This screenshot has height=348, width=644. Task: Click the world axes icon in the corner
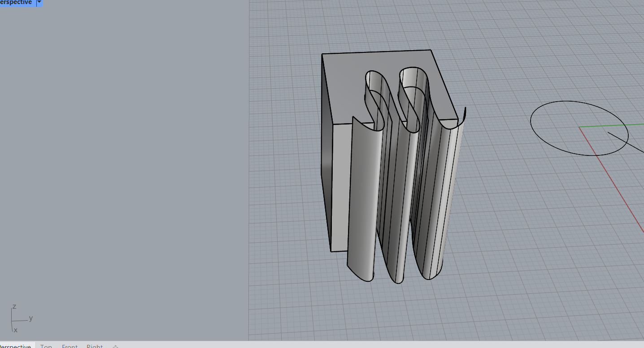click(18, 319)
